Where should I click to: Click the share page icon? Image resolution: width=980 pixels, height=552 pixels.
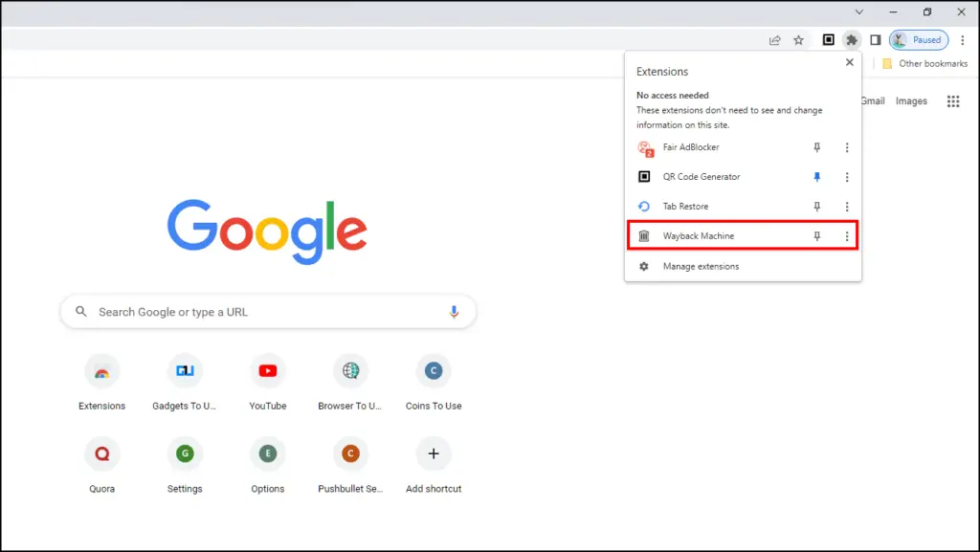click(774, 40)
